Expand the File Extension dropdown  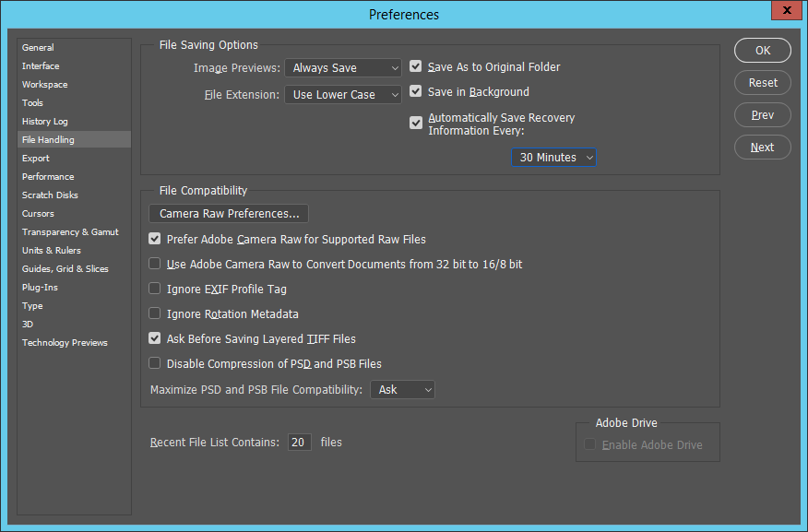click(x=343, y=94)
